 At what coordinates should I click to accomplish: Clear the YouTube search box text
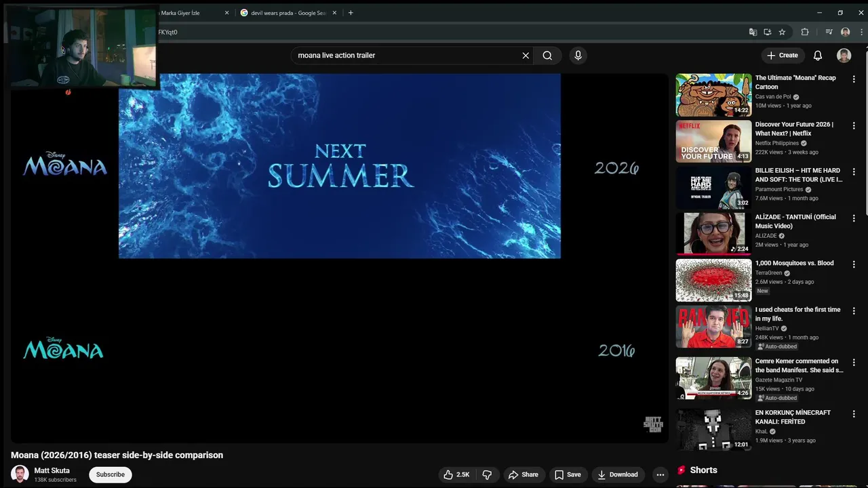[526, 56]
